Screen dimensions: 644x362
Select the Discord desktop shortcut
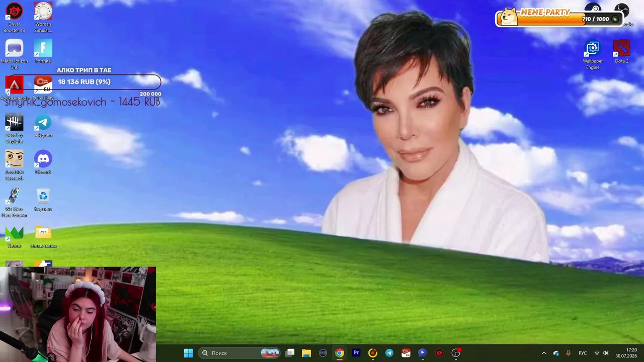pyautogui.click(x=43, y=162)
